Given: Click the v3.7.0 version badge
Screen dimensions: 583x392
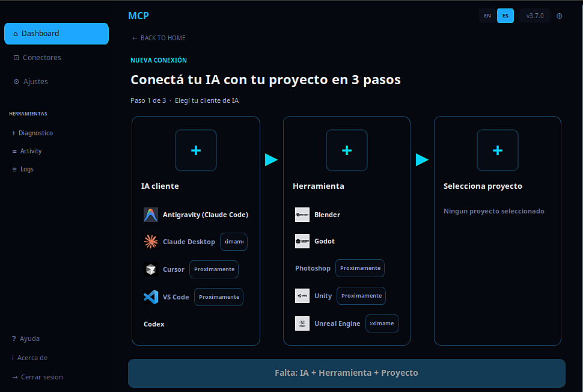Looking at the screenshot, I should [535, 16].
